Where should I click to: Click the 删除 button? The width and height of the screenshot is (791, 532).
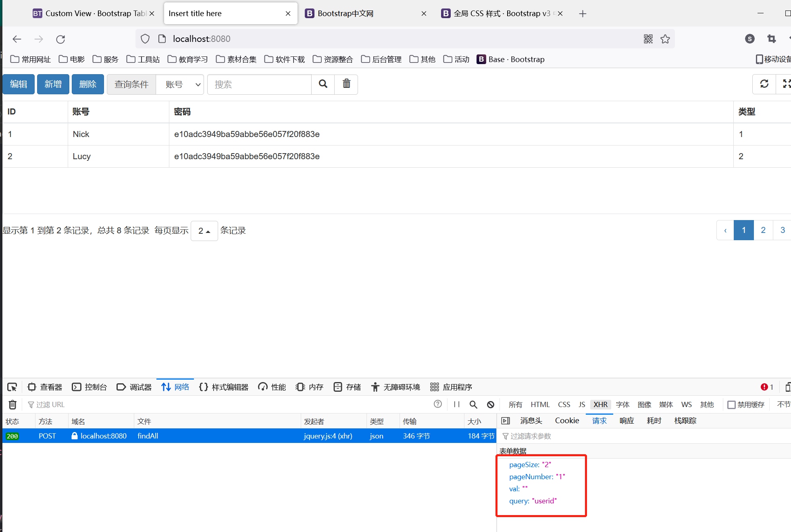coord(88,84)
